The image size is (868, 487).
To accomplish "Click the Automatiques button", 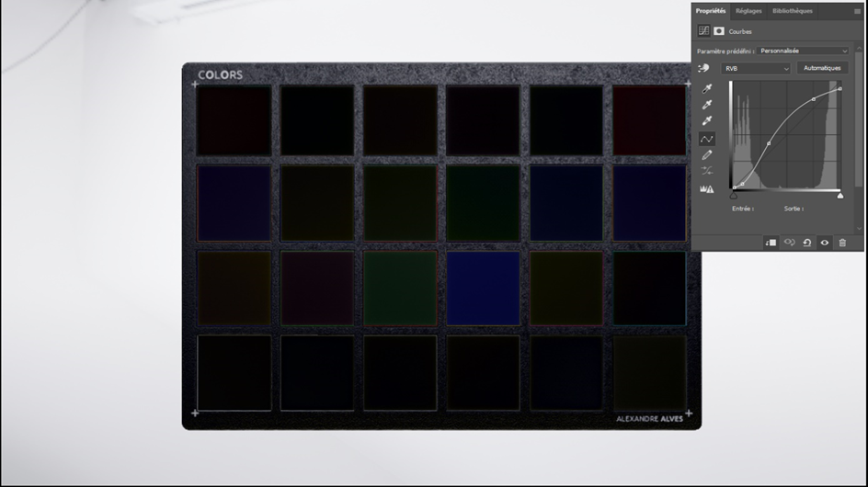I will [x=822, y=68].
